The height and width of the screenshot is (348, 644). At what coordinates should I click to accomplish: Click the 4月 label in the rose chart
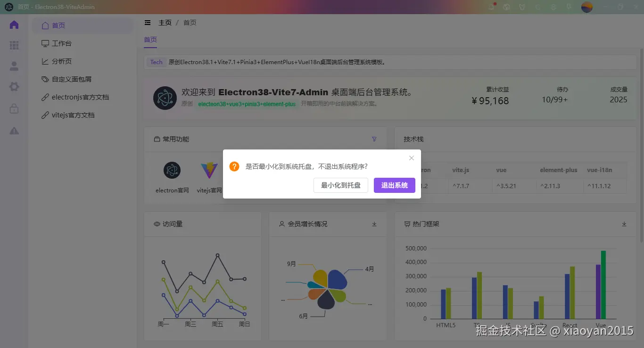pyautogui.click(x=370, y=269)
